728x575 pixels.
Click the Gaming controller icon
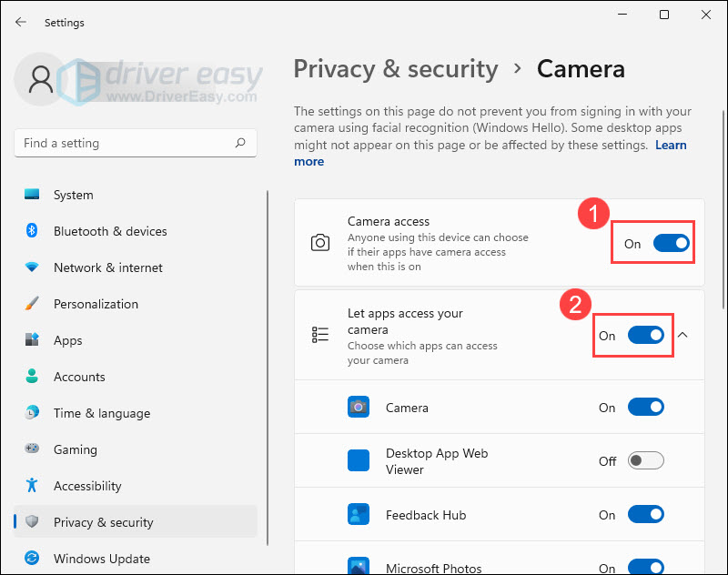click(x=33, y=449)
